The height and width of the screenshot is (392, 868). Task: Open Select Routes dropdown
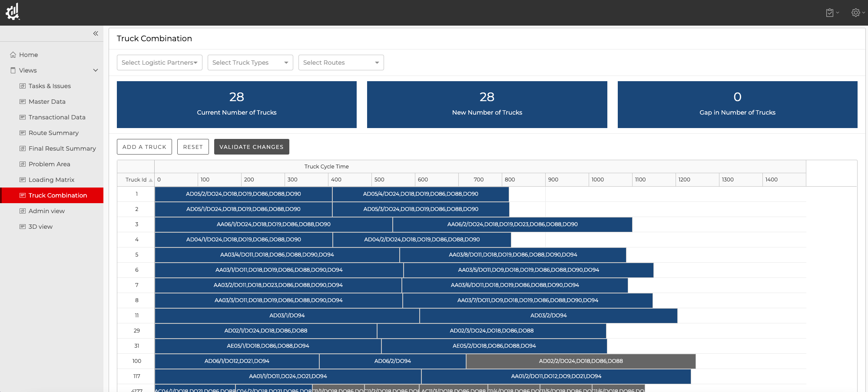click(x=341, y=63)
